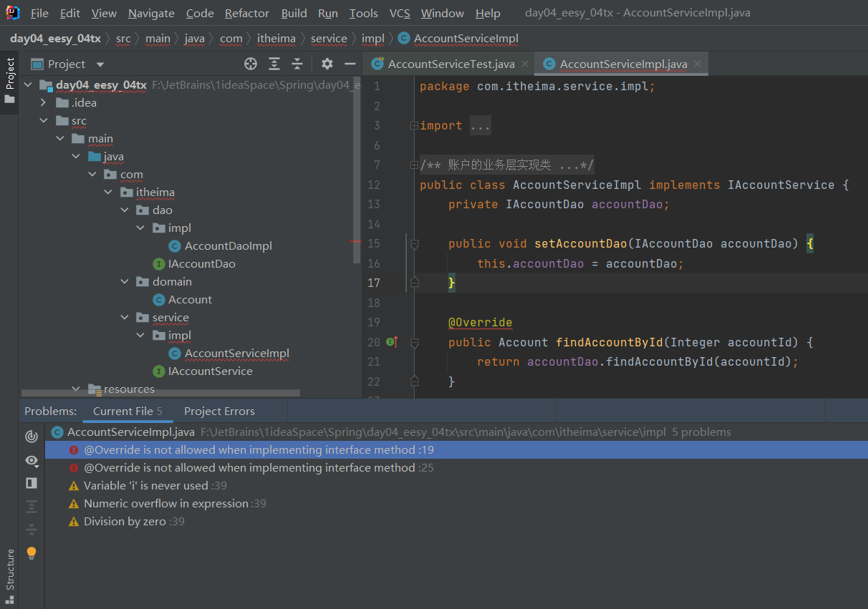The image size is (868, 609).
Task: Select first @Override error at line 19
Action: [x=455, y=449]
